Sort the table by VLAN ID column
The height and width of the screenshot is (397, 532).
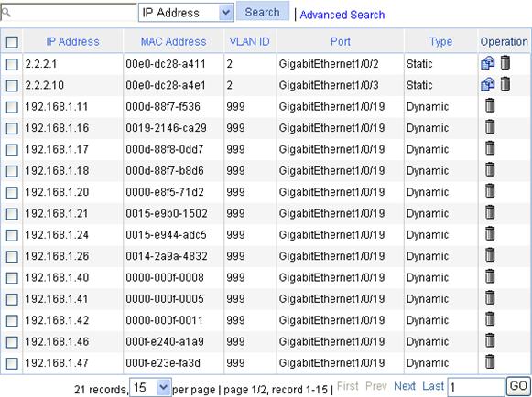(x=249, y=42)
